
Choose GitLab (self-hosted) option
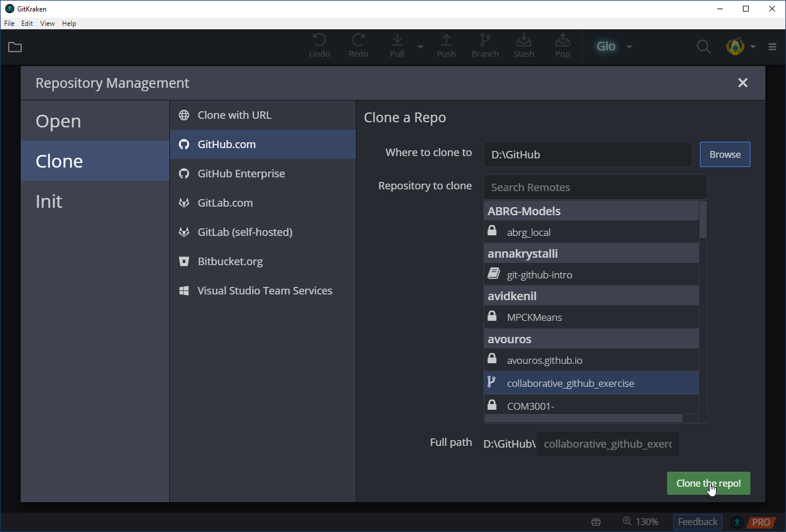click(263, 232)
